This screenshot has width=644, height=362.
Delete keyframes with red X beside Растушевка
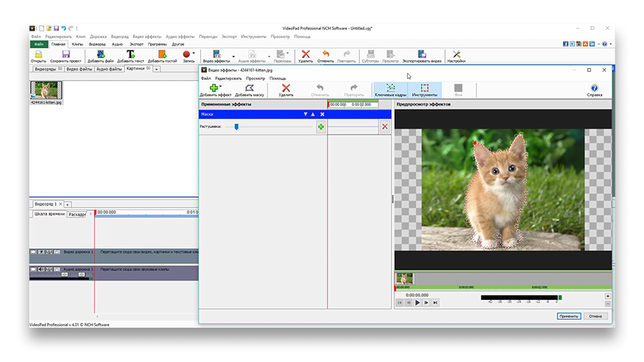point(385,127)
